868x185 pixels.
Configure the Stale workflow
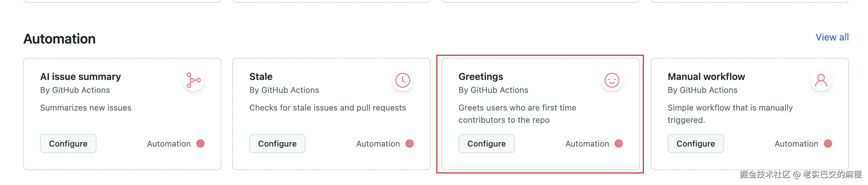click(x=277, y=144)
